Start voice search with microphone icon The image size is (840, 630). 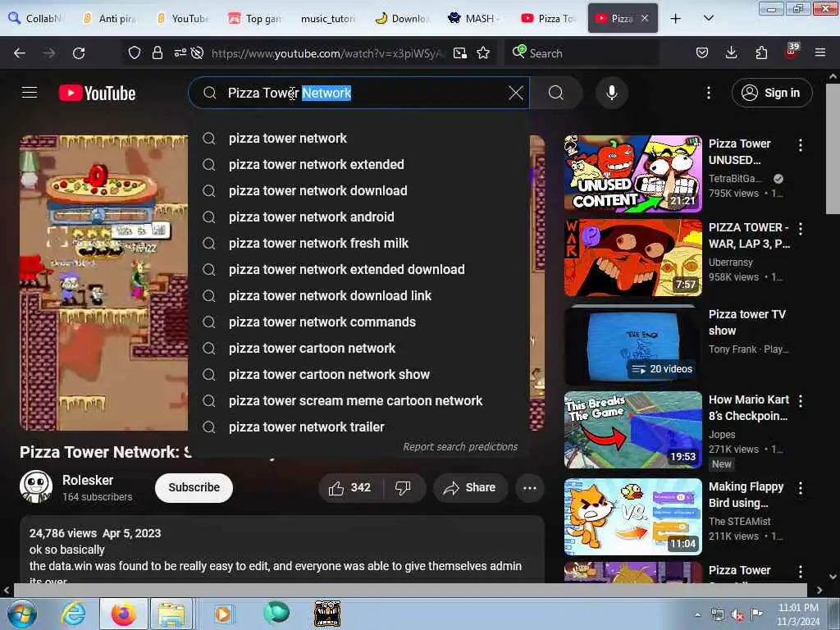pos(611,93)
